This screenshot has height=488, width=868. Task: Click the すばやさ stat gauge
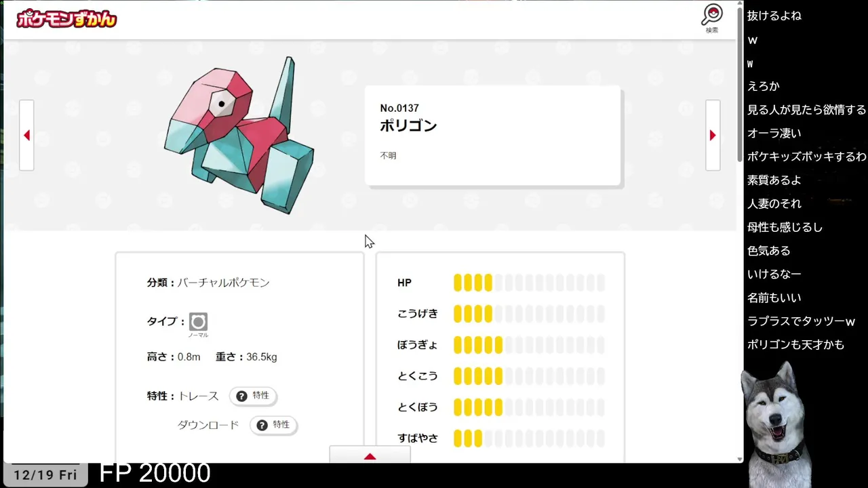529,439
